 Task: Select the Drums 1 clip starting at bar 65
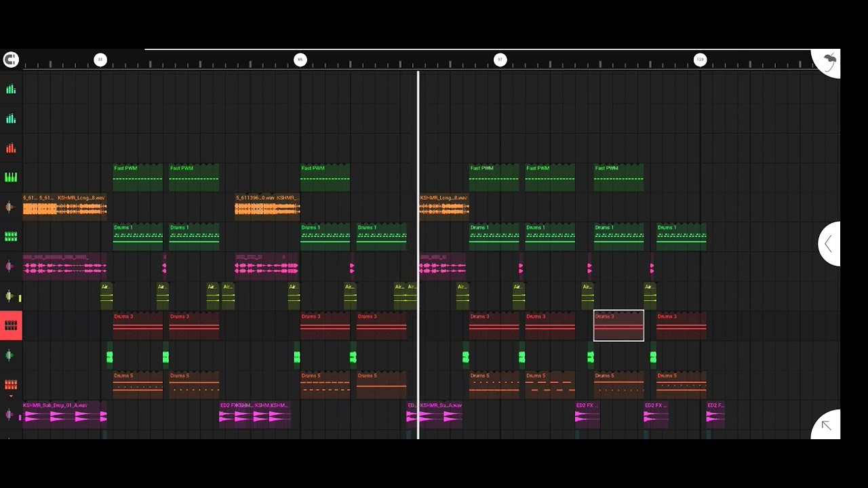pyautogui.click(x=325, y=237)
